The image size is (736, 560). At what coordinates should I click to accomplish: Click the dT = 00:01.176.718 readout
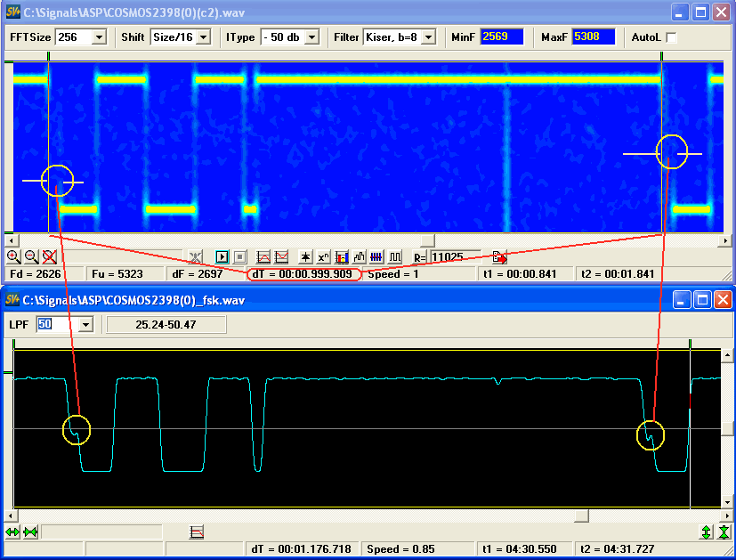click(302, 548)
